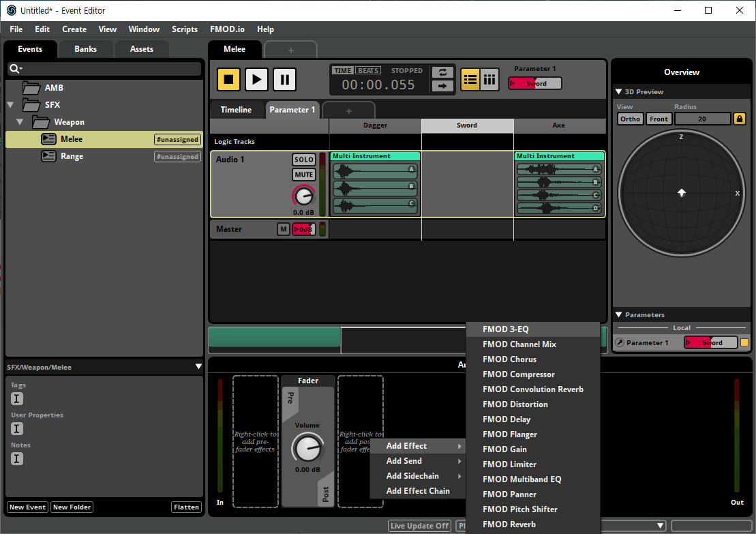This screenshot has height=534, width=756.
Task: Open the Add Send submenu
Action: pyautogui.click(x=417, y=461)
